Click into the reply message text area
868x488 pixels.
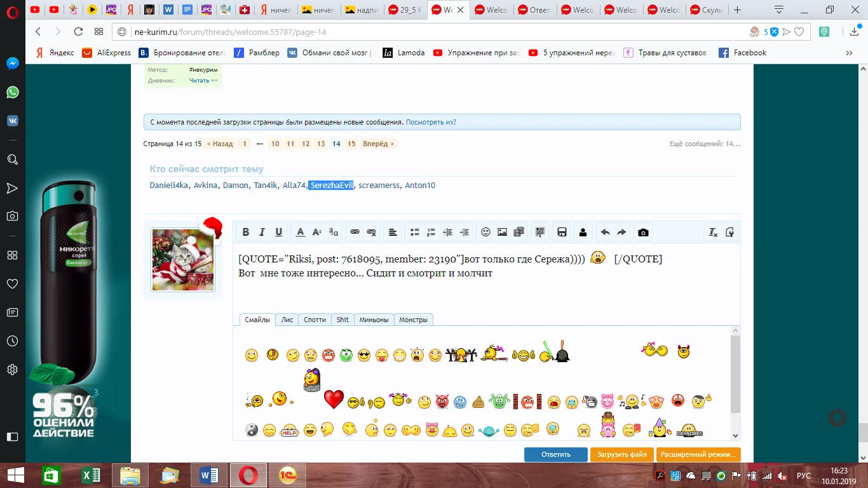(487, 278)
